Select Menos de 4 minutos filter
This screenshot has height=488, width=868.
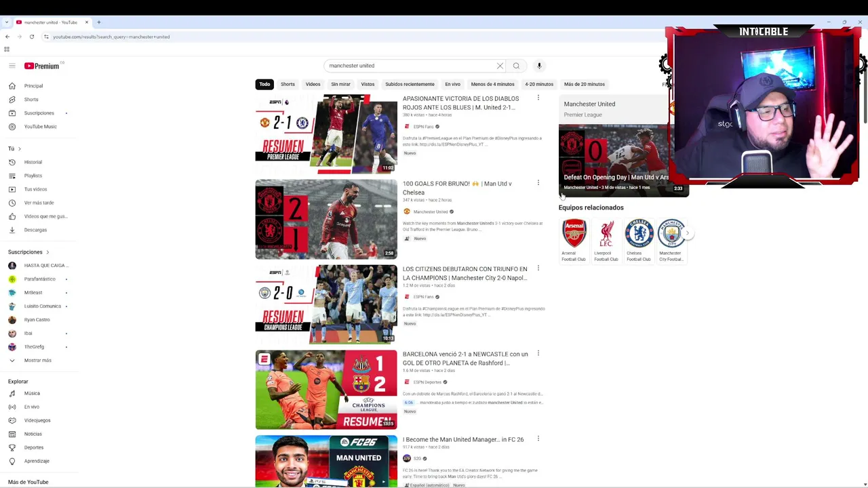492,84
